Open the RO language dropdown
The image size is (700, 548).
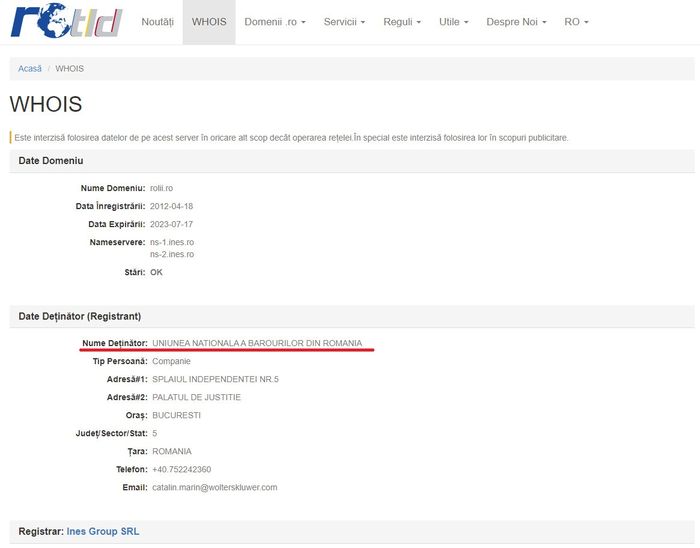point(576,22)
